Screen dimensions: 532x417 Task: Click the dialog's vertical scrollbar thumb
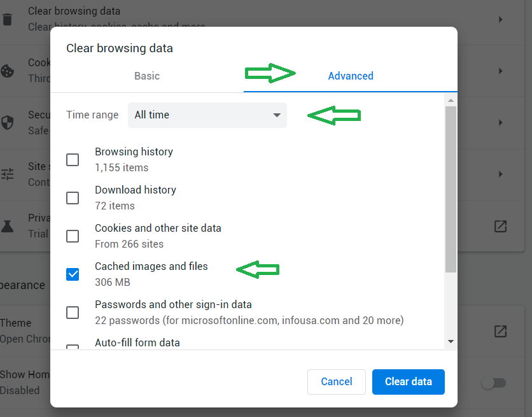click(451, 189)
